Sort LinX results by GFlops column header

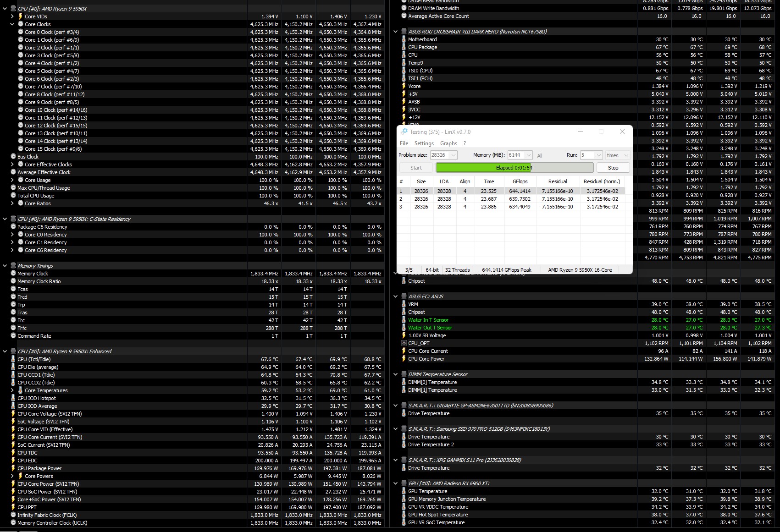520,181
